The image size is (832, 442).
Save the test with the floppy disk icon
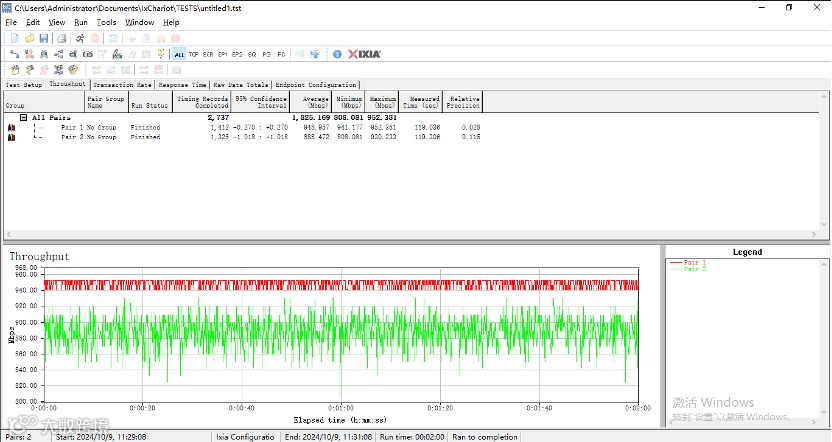44,38
